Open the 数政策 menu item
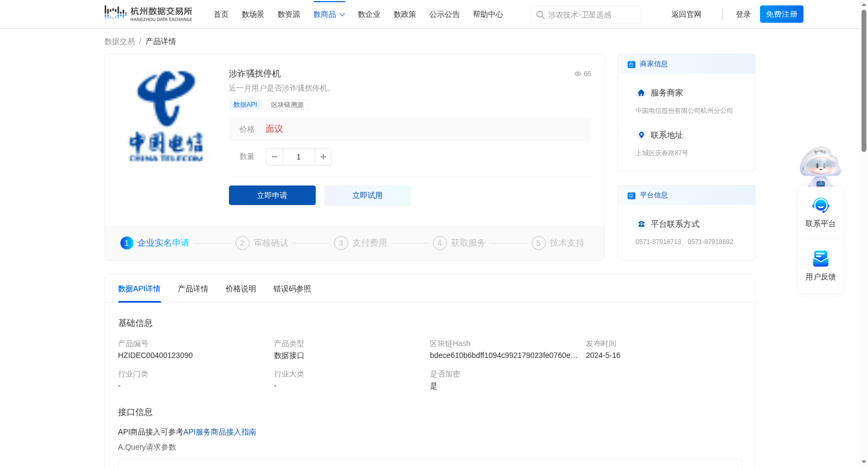Screen dimensions: 868x467 [405, 15]
